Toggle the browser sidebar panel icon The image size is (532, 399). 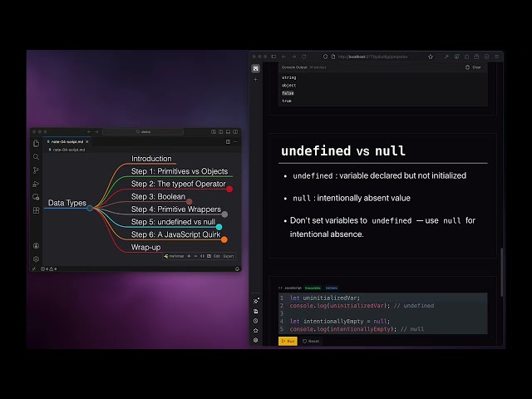click(x=273, y=57)
